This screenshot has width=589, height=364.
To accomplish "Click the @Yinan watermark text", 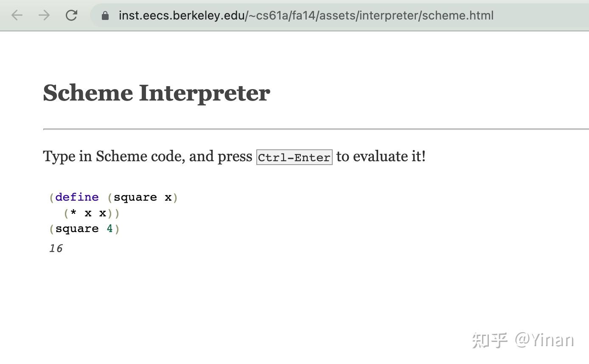I will 544,340.
